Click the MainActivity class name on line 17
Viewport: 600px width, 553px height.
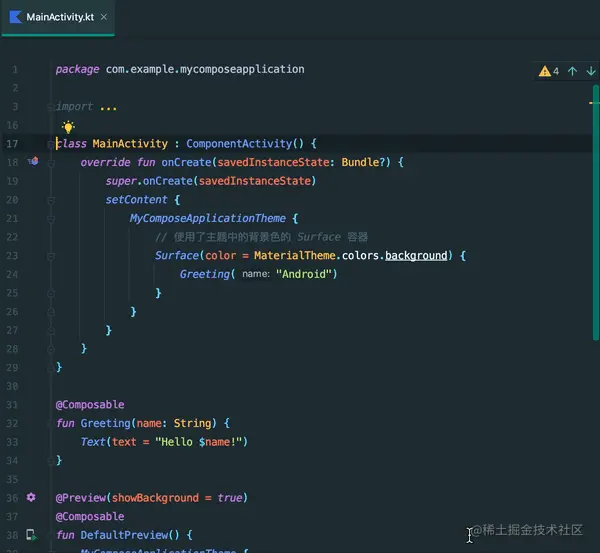(x=130, y=144)
